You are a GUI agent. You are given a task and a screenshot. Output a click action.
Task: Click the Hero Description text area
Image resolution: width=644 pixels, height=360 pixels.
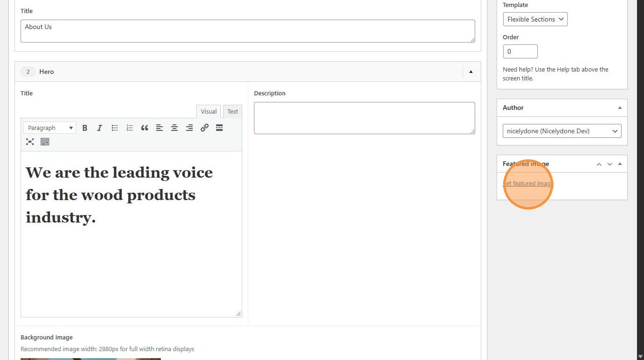(x=364, y=118)
